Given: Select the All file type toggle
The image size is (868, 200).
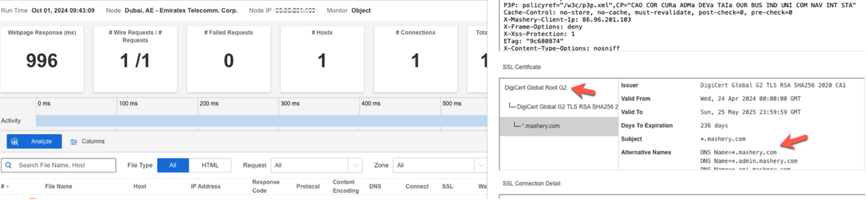Looking at the screenshot, I should click(x=173, y=165).
